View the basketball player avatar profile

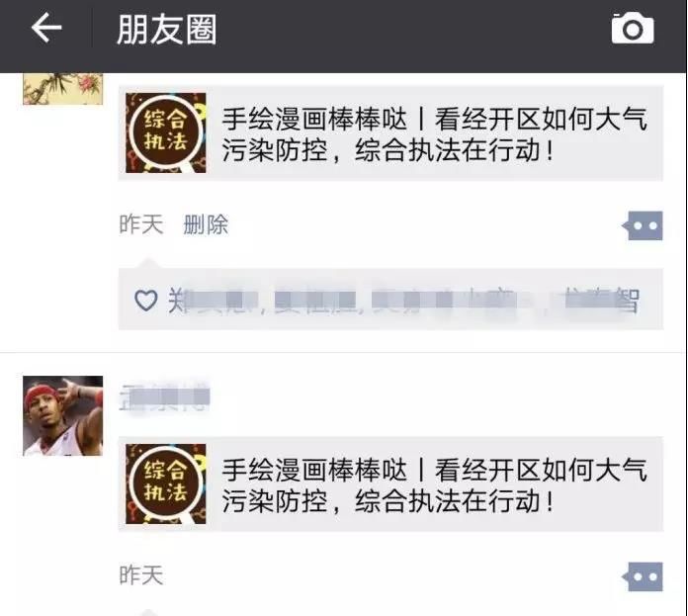coord(62,415)
